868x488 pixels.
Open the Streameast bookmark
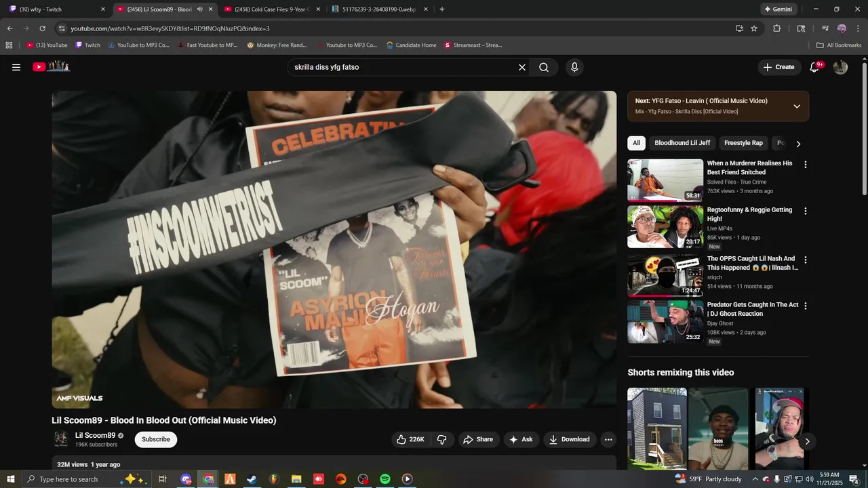pyautogui.click(x=473, y=45)
